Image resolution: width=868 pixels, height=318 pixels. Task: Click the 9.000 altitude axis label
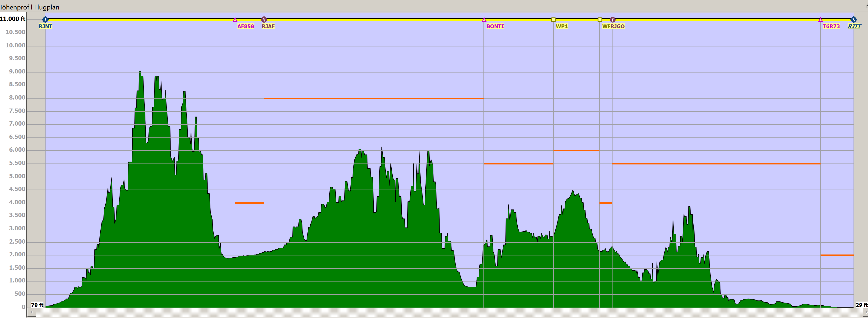click(17, 71)
